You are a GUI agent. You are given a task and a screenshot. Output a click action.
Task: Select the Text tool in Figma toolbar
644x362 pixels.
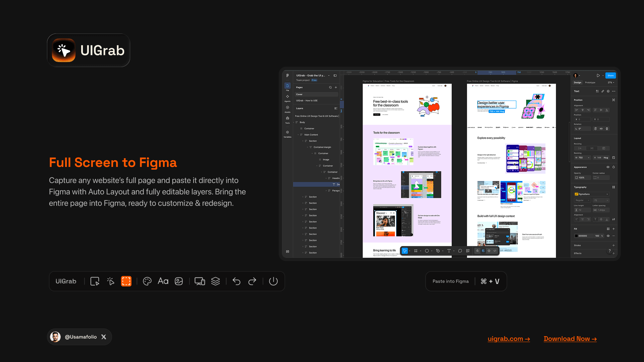(449, 251)
